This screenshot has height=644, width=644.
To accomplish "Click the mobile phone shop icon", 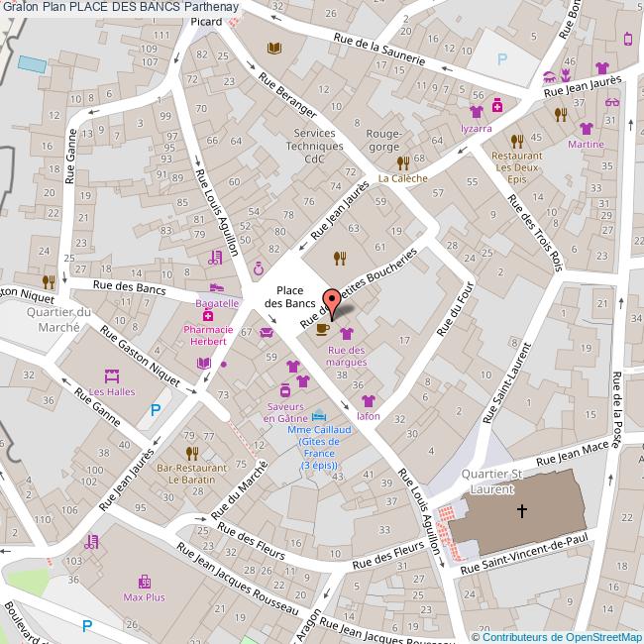I will [627, 39].
